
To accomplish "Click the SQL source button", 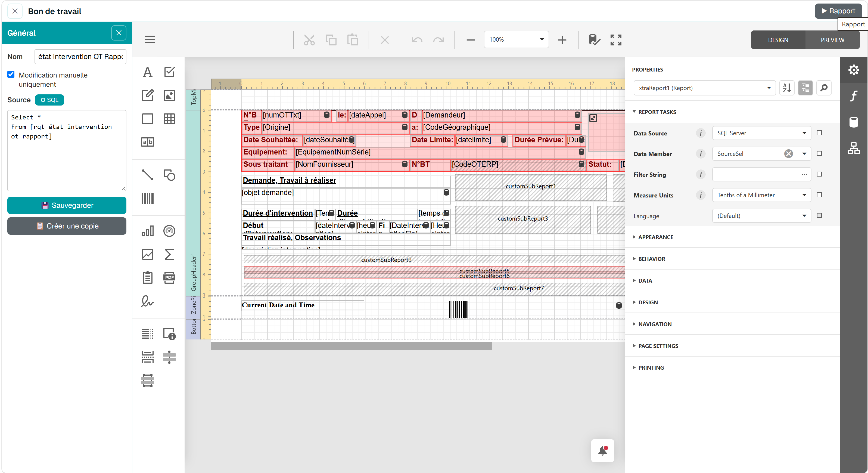I will coord(49,100).
